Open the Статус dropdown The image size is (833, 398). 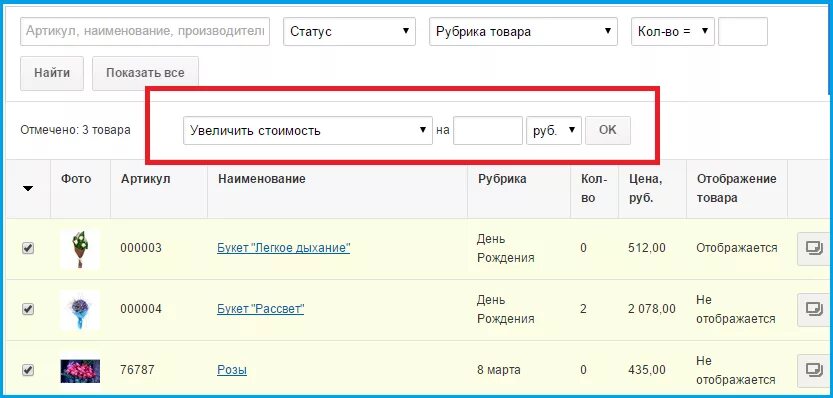349,31
